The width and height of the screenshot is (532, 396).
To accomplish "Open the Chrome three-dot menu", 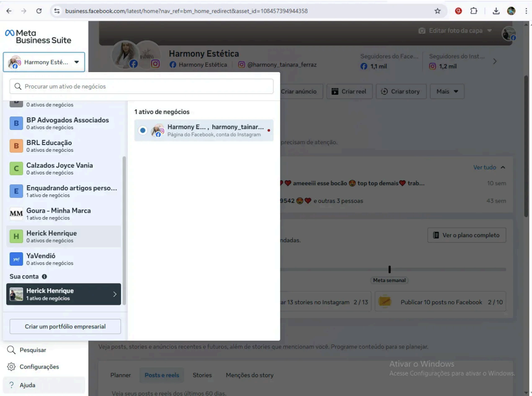I will 526,11.
